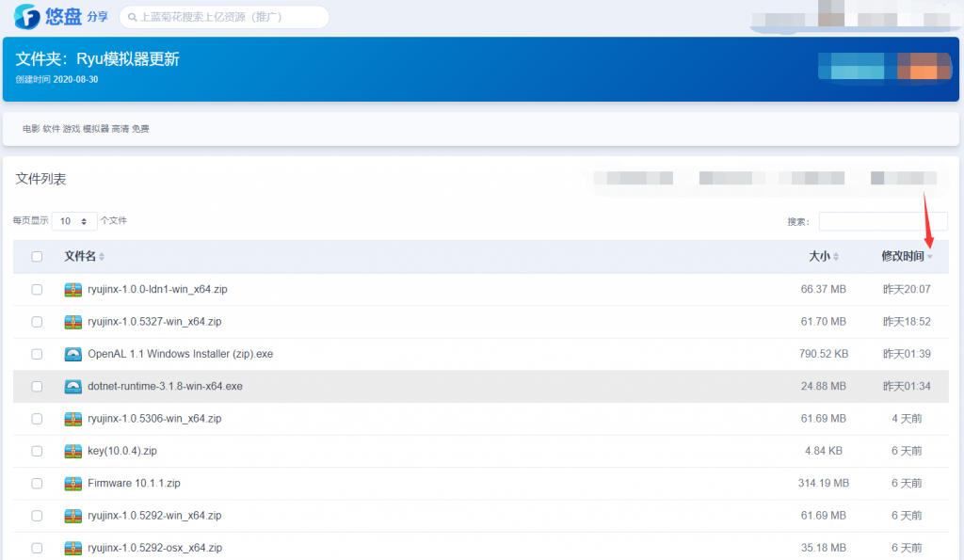Viewport: 964px width, 560px height.
Task: Sort the list by 大小 column
Action: [824, 256]
